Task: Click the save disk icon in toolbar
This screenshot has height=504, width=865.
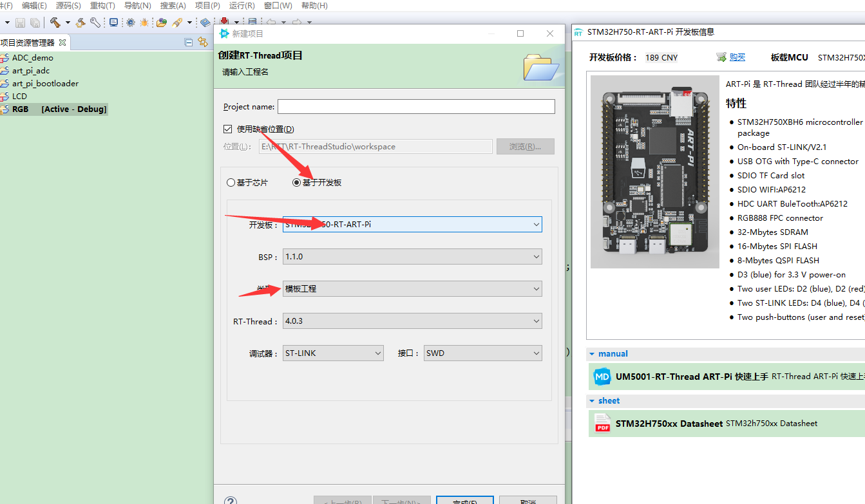Action: click(21, 23)
